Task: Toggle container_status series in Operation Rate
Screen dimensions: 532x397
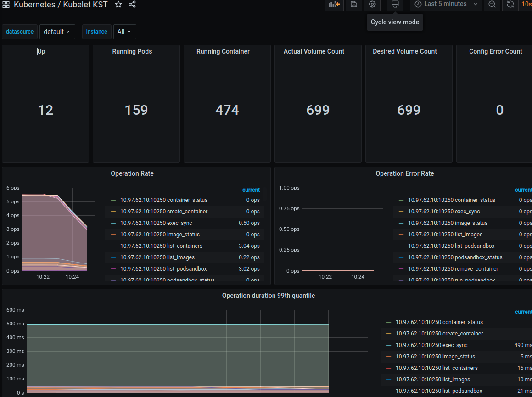Action: click(x=164, y=200)
